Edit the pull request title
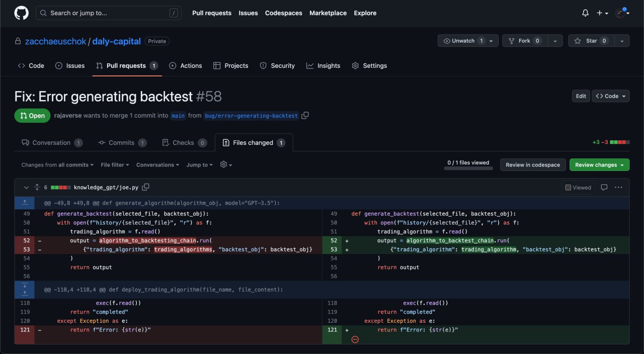This screenshot has width=644, height=354. (x=581, y=96)
